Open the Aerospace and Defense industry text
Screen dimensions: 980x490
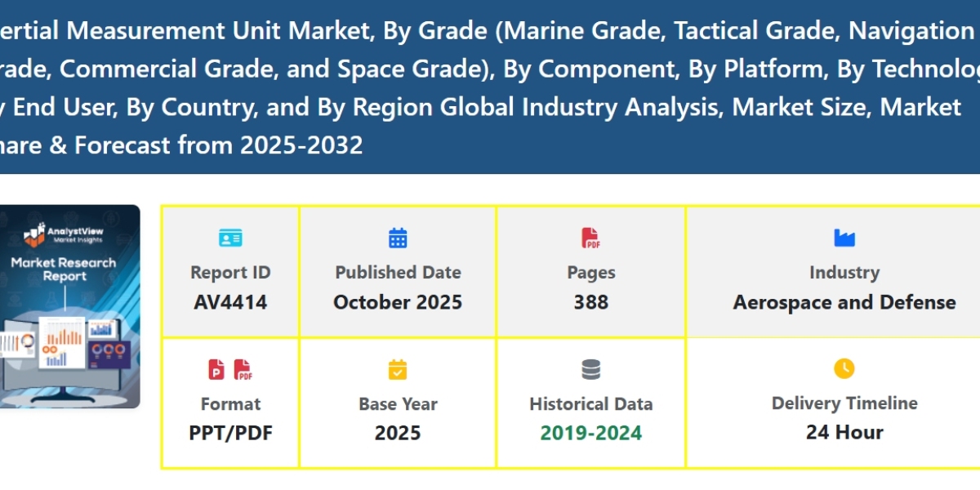click(x=844, y=302)
